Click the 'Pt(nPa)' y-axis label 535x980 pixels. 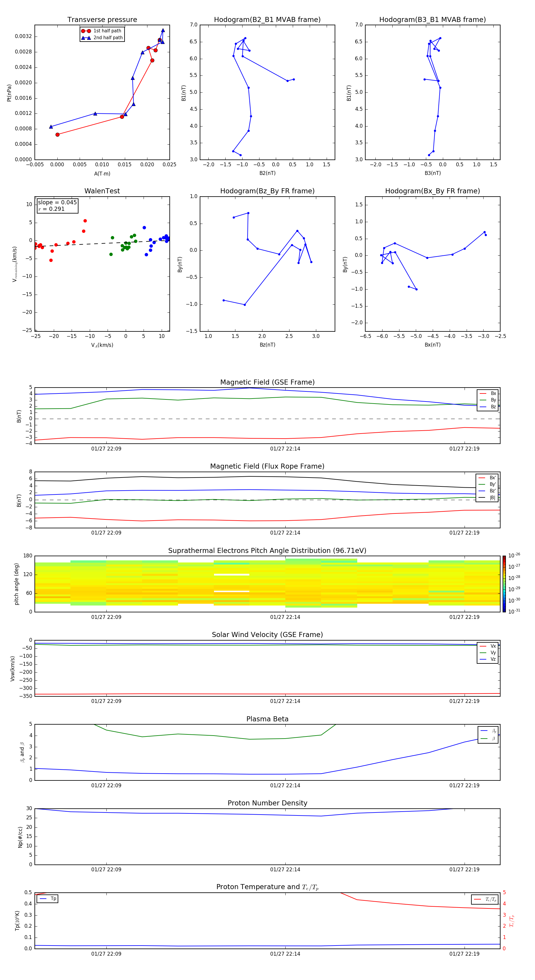tap(9, 93)
